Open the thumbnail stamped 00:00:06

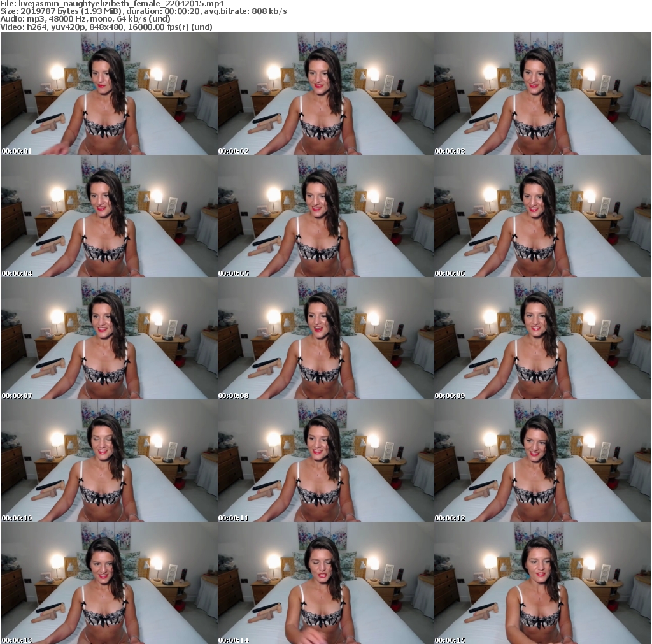point(542,217)
